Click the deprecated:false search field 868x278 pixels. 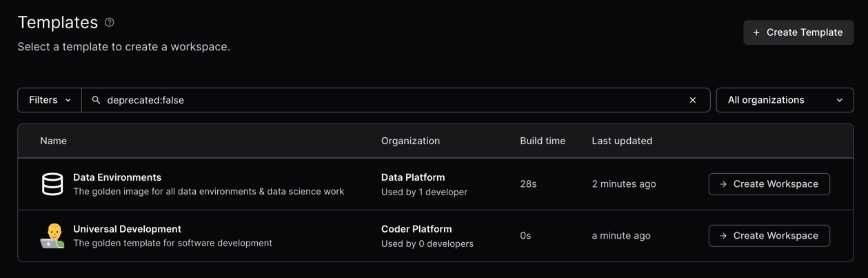[395, 100]
